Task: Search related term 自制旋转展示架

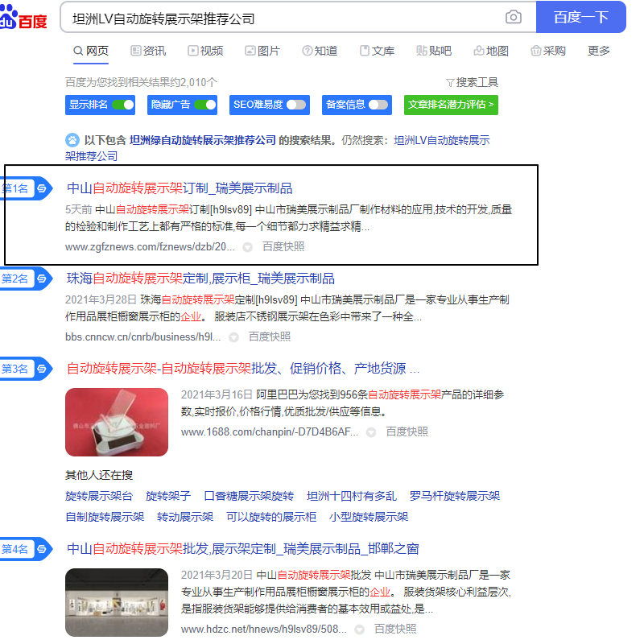Action: [x=105, y=517]
